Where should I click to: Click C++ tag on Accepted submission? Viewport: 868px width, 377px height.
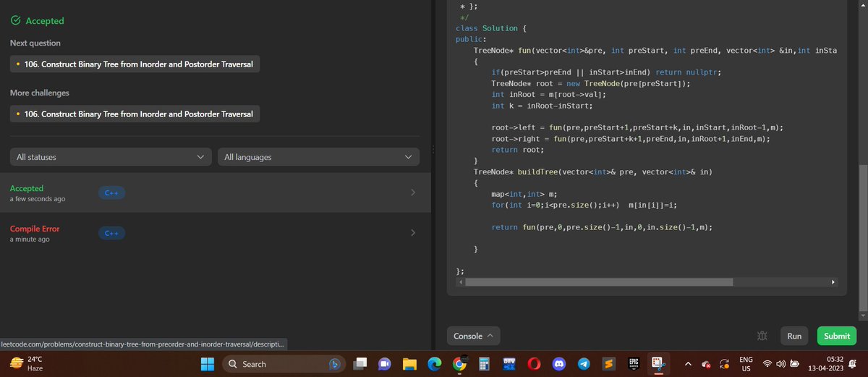pyautogui.click(x=112, y=192)
